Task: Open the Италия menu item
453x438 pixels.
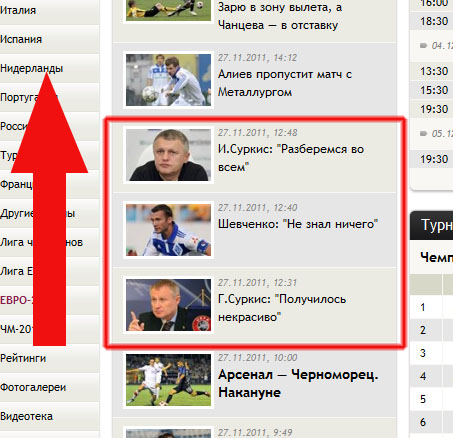Action: (x=18, y=10)
